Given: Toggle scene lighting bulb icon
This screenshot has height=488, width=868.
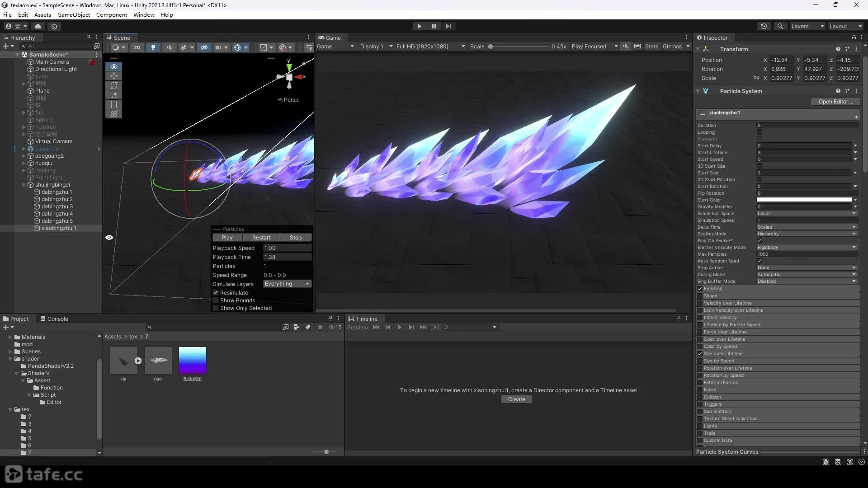Looking at the screenshot, I should pos(153,47).
